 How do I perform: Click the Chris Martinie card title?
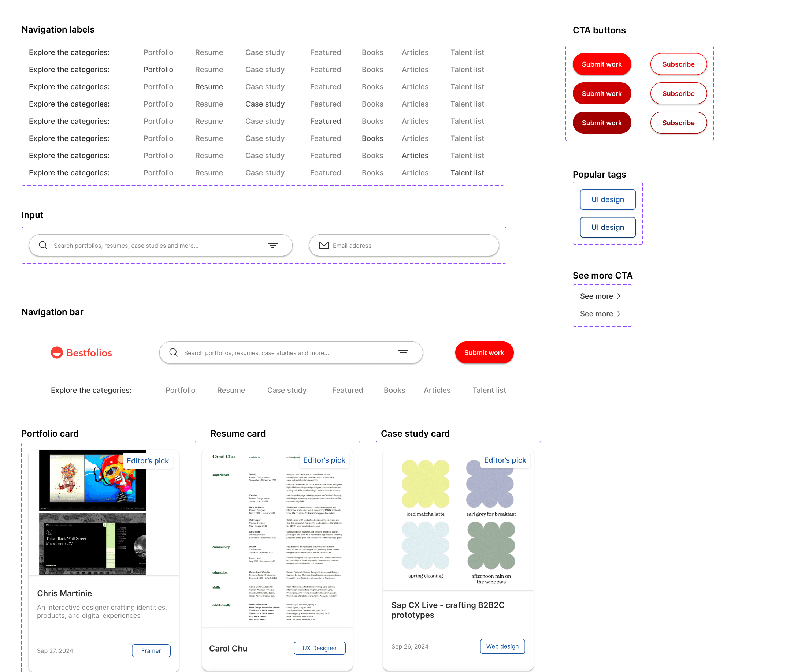click(64, 593)
